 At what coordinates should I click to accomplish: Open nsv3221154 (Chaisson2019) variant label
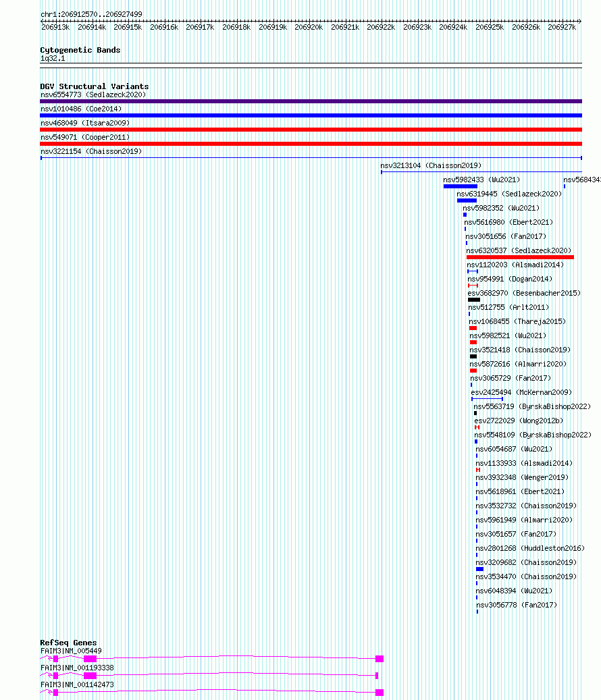click(91, 151)
